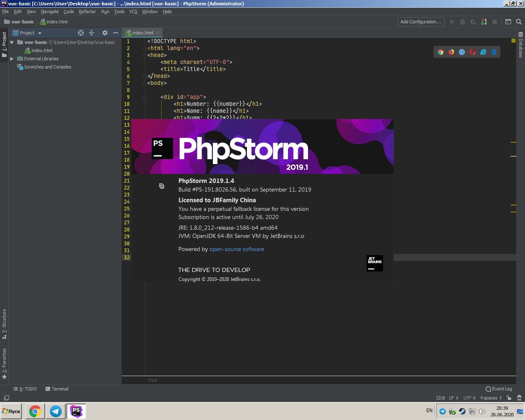Open the UTF-8 encoding selector
The height and width of the screenshot is (420, 525).
pos(470,398)
